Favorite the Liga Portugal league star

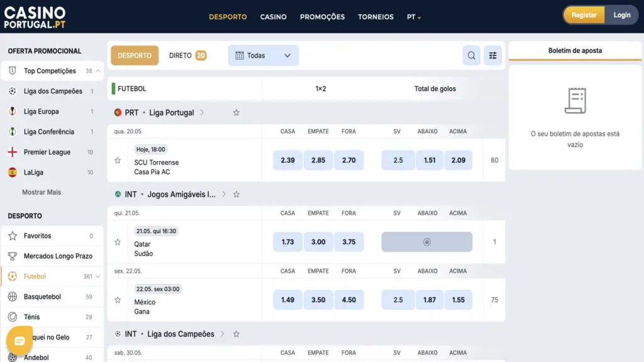pos(236,112)
